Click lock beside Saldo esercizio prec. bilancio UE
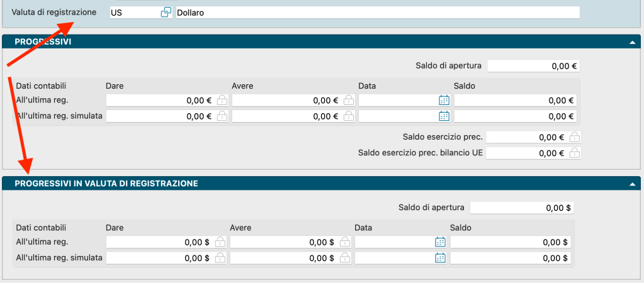This screenshot has height=283, width=644. pyautogui.click(x=573, y=153)
